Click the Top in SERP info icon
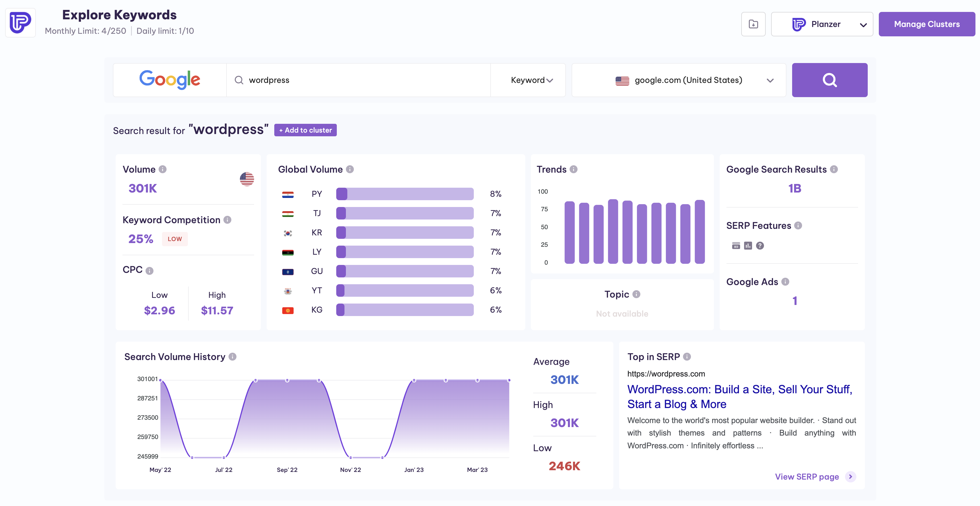980x506 pixels. [x=686, y=357]
